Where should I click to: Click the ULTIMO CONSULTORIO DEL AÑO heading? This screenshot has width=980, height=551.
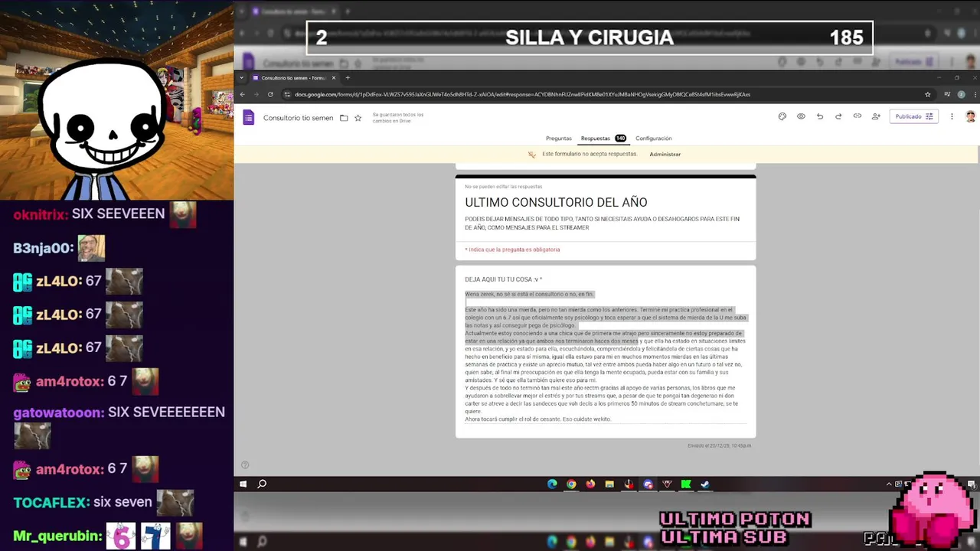point(556,202)
